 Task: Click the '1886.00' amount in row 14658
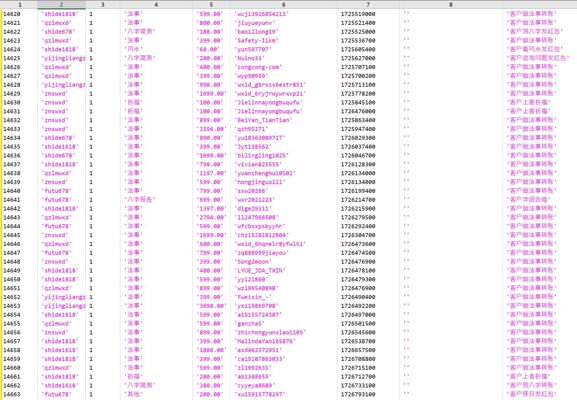coord(212,350)
